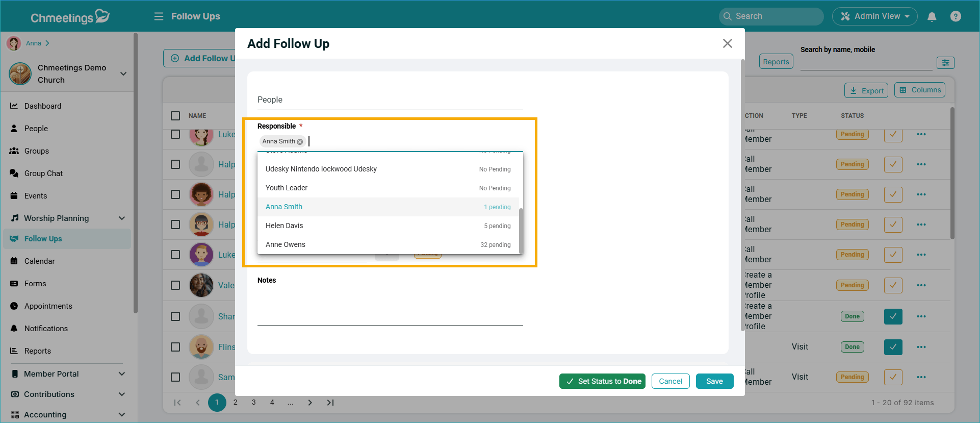Go to previous page arrow

pos(198,403)
